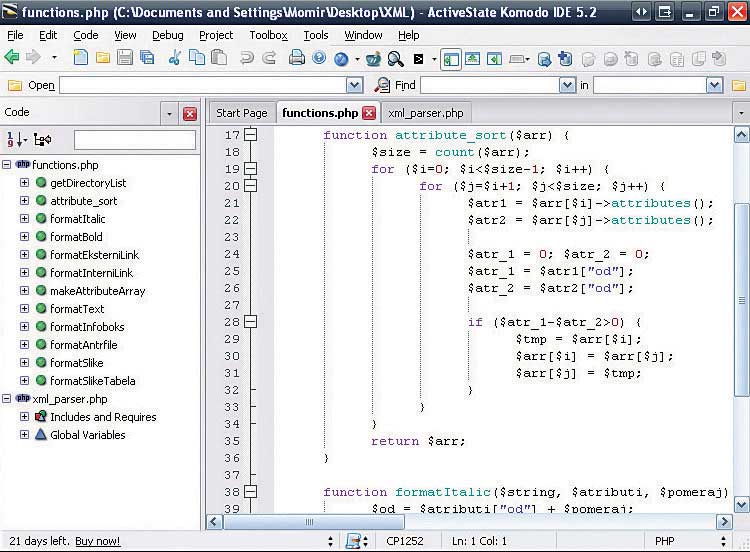
Task: Create a new file from toolbar
Action: click(81, 58)
